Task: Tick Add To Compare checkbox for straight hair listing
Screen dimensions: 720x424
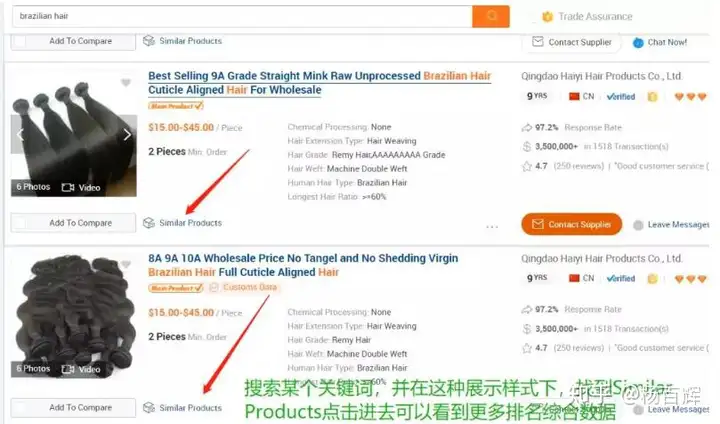Action: click(x=20, y=223)
